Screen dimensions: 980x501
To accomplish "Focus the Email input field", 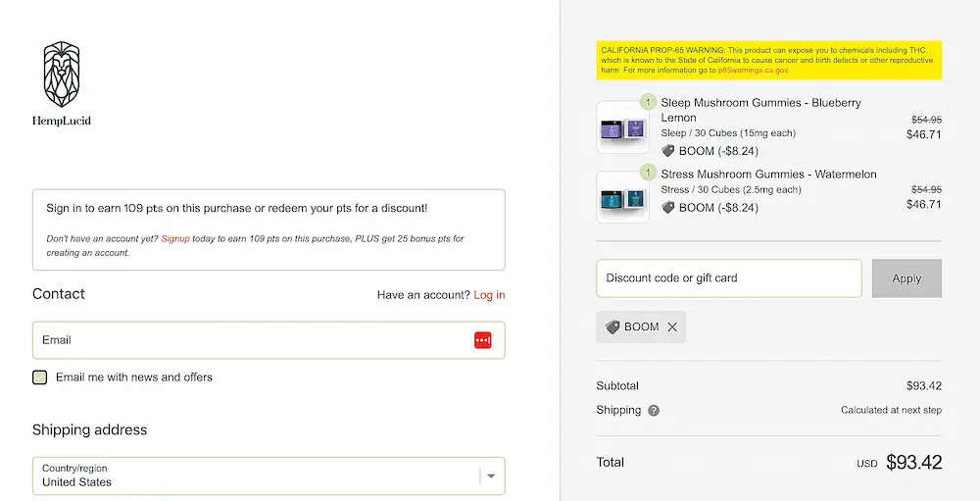I will coord(269,340).
